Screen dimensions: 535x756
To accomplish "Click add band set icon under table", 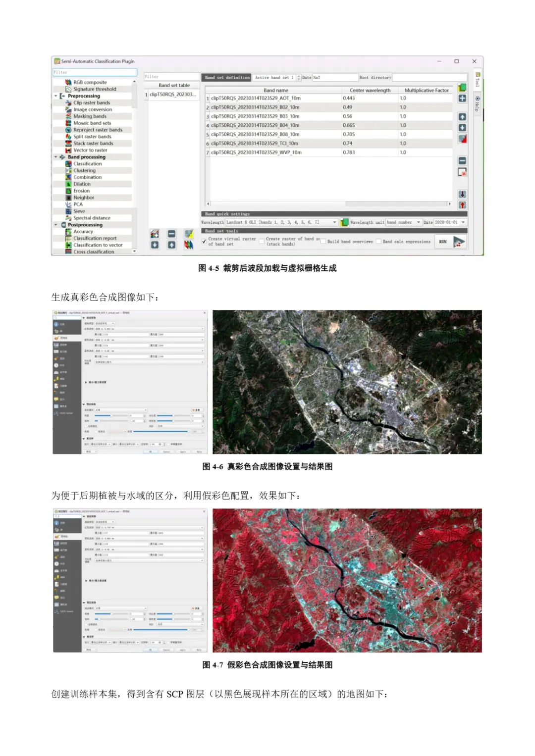I will click(155, 233).
